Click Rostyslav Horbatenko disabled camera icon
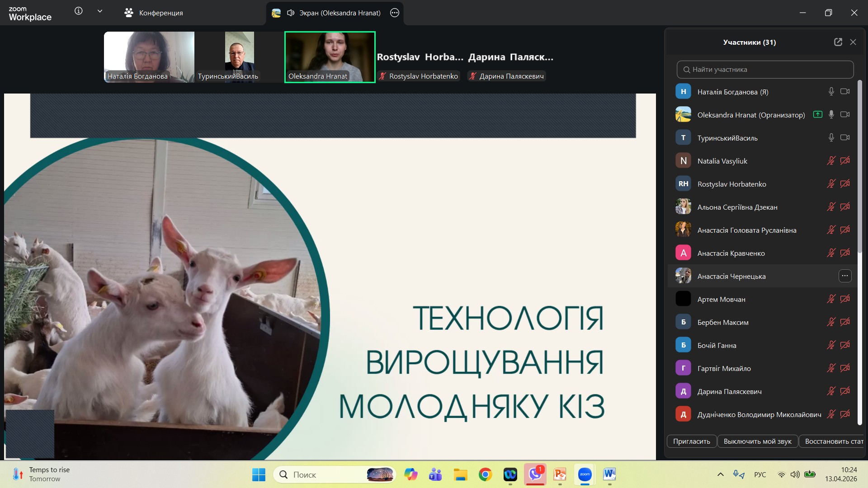The image size is (868, 488). click(844, 184)
